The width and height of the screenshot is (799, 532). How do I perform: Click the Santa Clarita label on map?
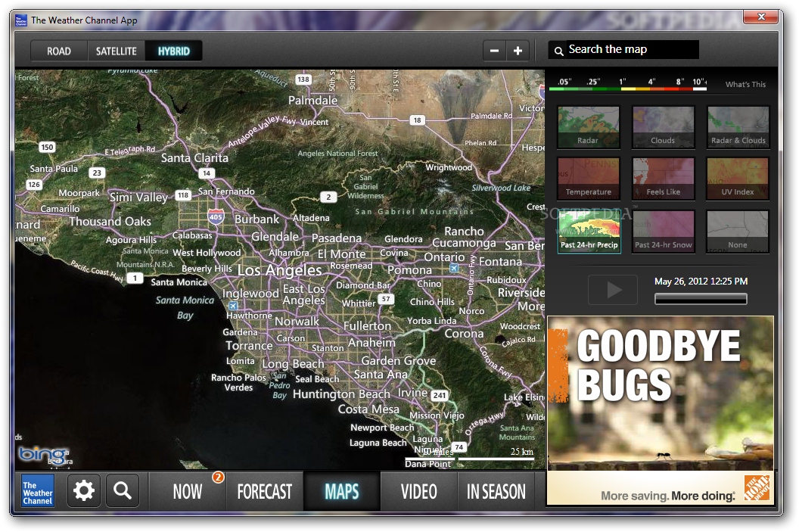tap(194, 158)
